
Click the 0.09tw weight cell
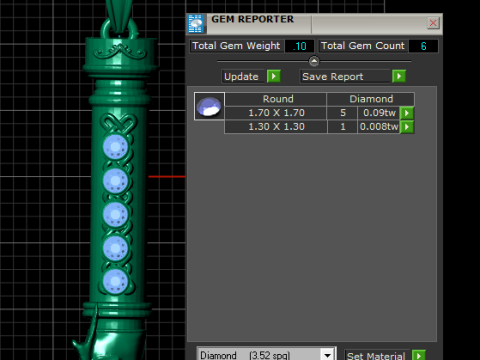(x=379, y=113)
